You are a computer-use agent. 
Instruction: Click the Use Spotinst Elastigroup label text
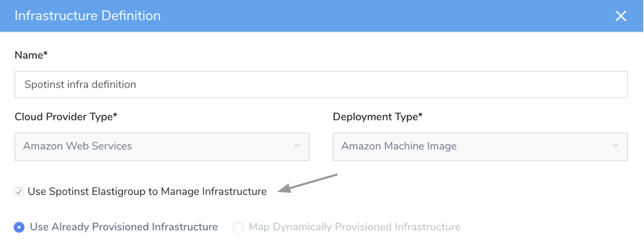147,191
